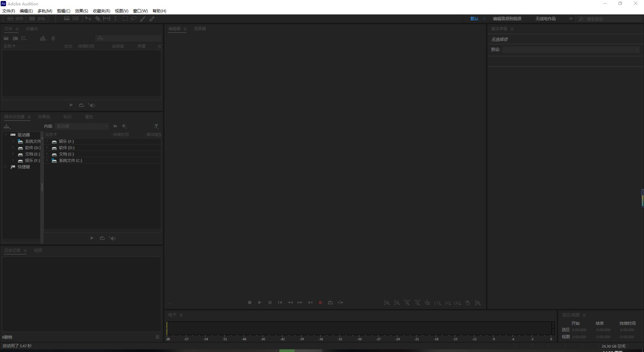Switch to the 效果组 tab

pos(44,117)
